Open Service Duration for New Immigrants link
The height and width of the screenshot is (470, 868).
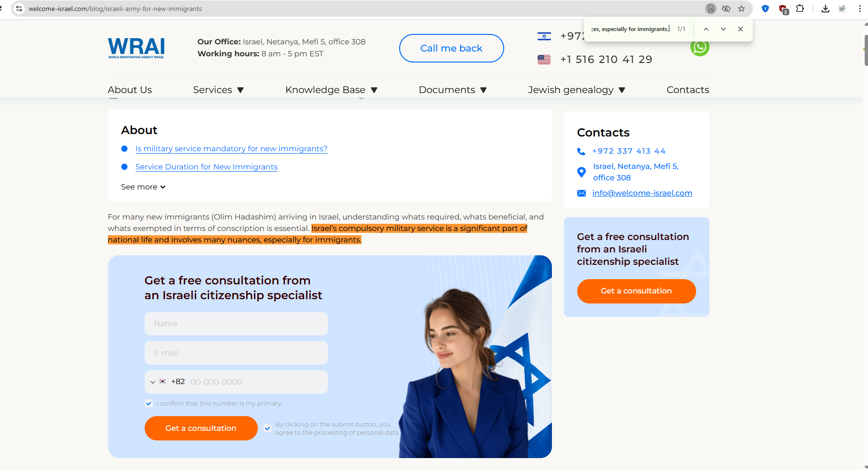pyautogui.click(x=206, y=167)
